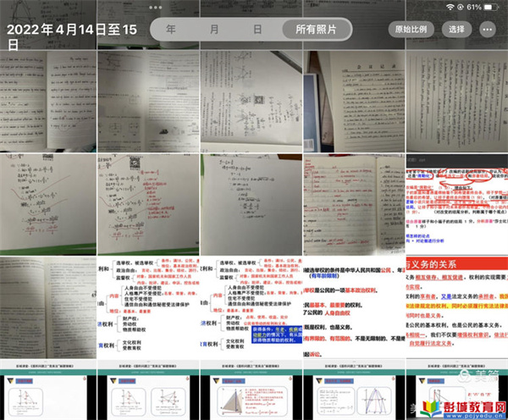Image resolution: width=508 pixels, height=420 pixels.
Task: Select the 所有照片 (All Photos) tab
Action: [316, 30]
